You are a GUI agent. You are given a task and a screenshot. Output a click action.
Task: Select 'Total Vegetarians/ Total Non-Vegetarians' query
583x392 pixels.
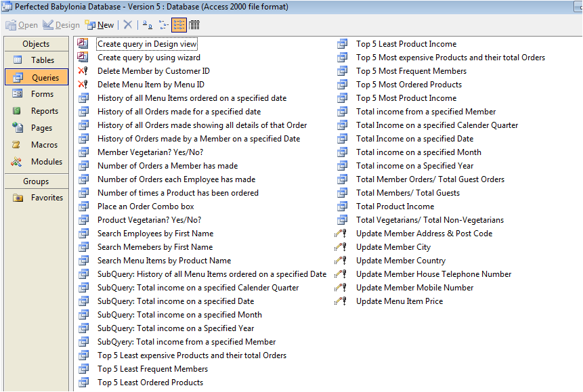(430, 220)
